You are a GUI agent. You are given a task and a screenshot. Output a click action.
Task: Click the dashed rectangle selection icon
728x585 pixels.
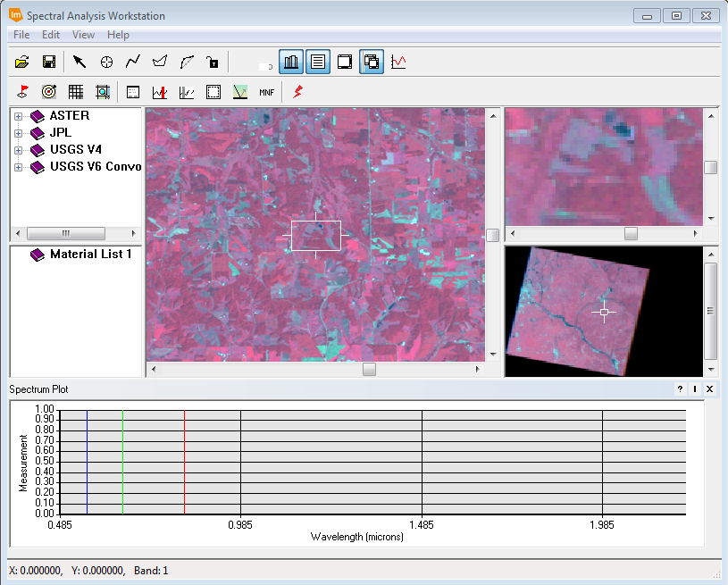point(213,92)
